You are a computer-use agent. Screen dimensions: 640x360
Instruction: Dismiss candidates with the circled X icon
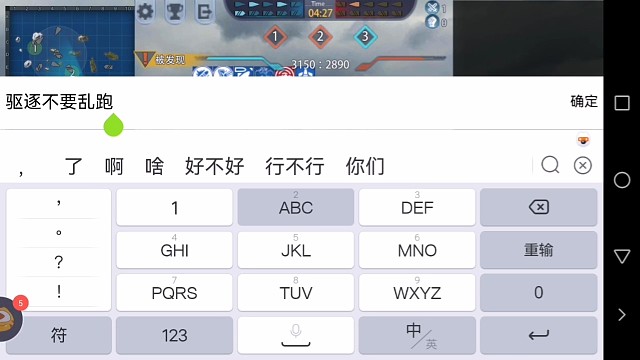[x=582, y=166]
